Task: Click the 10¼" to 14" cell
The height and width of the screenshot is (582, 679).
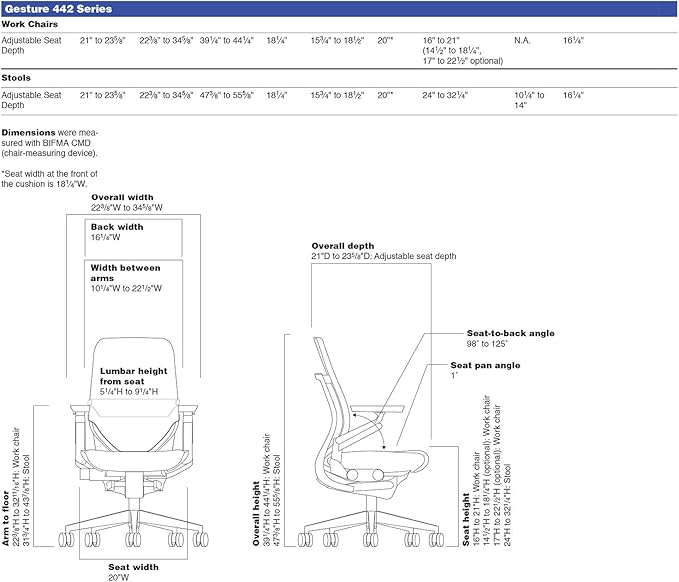Action: point(529,100)
